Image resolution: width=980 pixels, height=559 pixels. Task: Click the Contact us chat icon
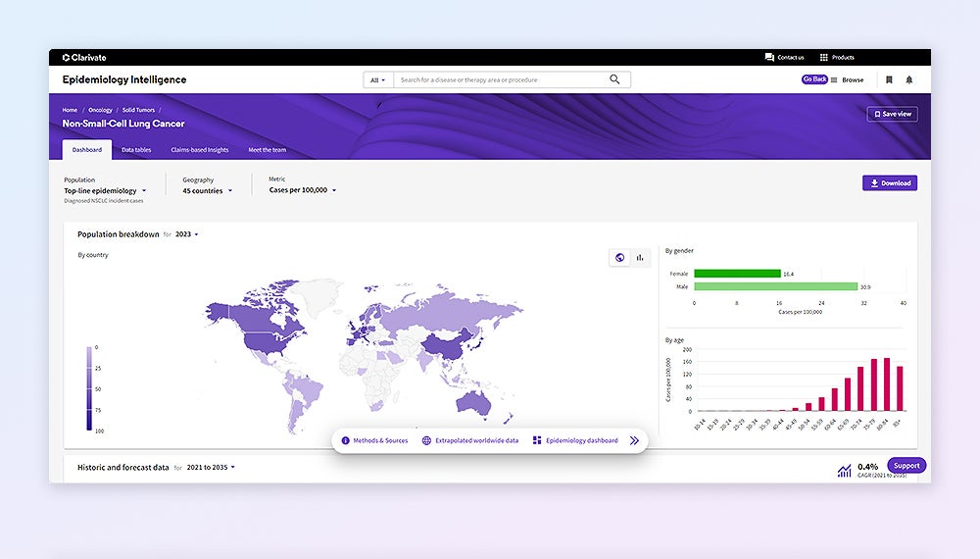[769, 57]
